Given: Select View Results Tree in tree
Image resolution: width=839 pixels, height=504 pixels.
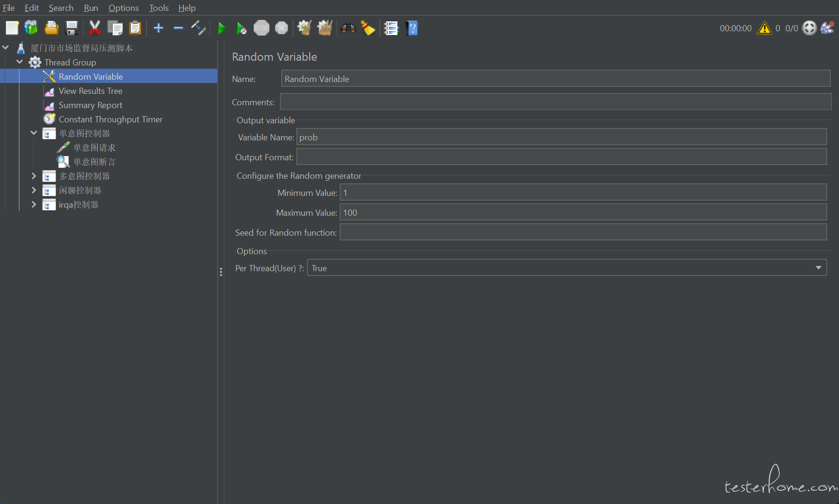Looking at the screenshot, I should click(90, 91).
